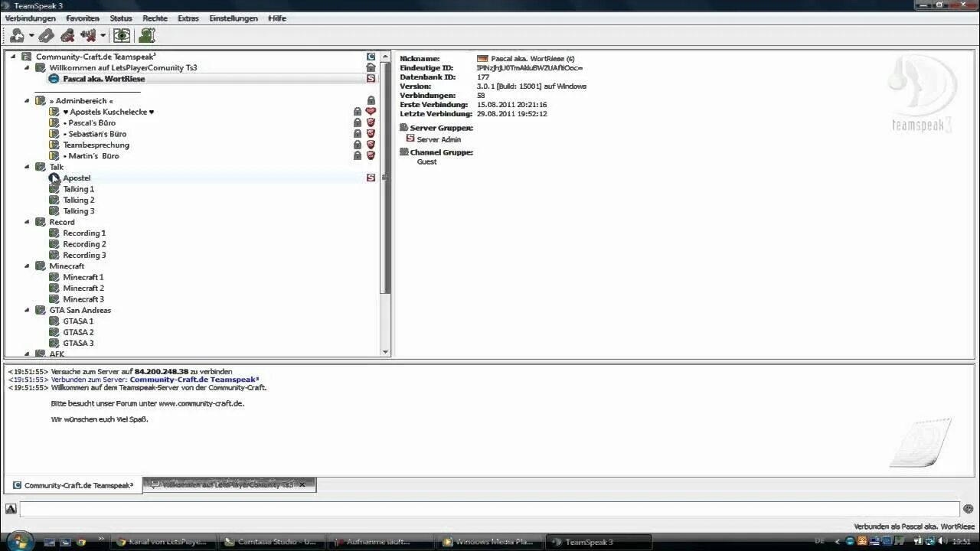Image resolution: width=980 pixels, height=551 pixels.
Task: Select user Pascal aka. WortRiese in tree
Action: tap(103, 79)
